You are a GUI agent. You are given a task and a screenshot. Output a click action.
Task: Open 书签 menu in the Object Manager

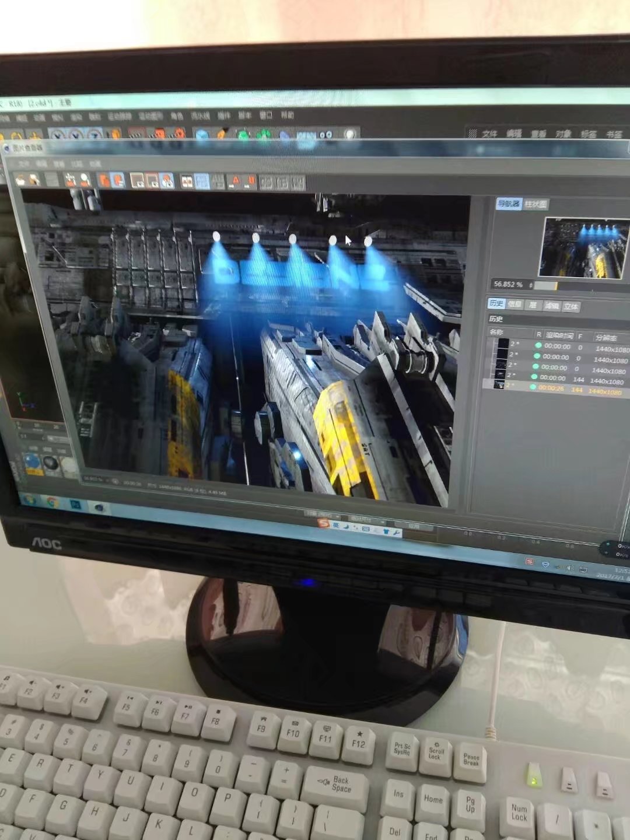[x=614, y=135]
